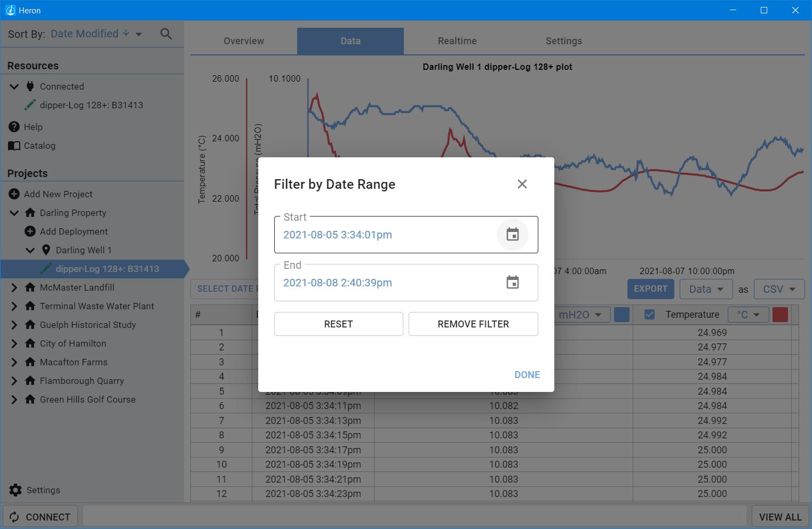
Task: Click the VIEW ALL button
Action: (780, 517)
